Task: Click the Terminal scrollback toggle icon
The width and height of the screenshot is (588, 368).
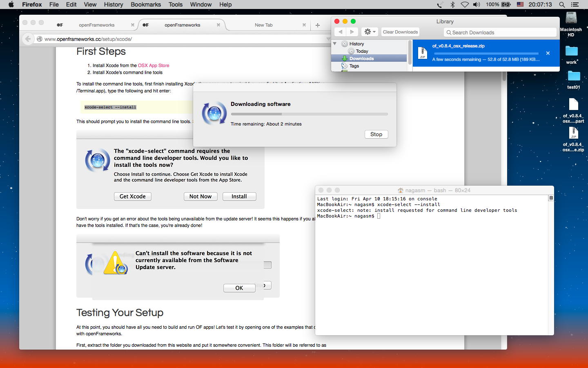Action: pyautogui.click(x=551, y=198)
